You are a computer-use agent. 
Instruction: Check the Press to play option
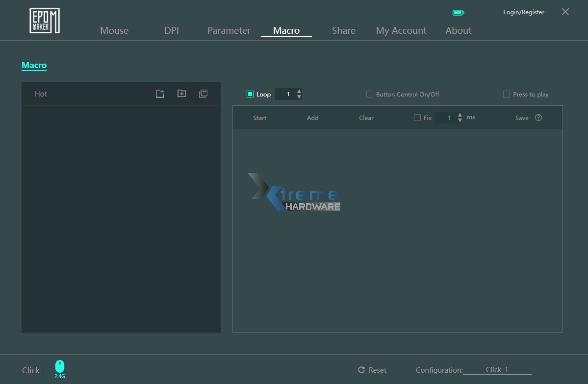[x=506, y=94]
